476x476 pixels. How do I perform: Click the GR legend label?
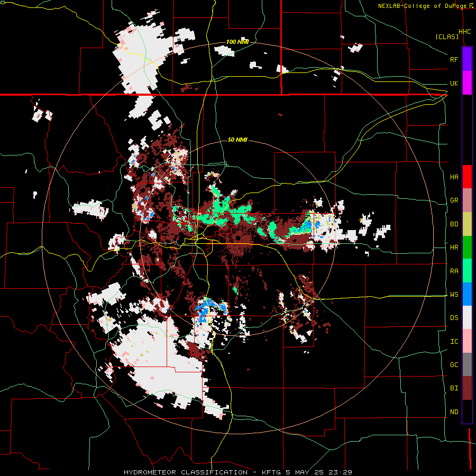click(x=454, y=200)
